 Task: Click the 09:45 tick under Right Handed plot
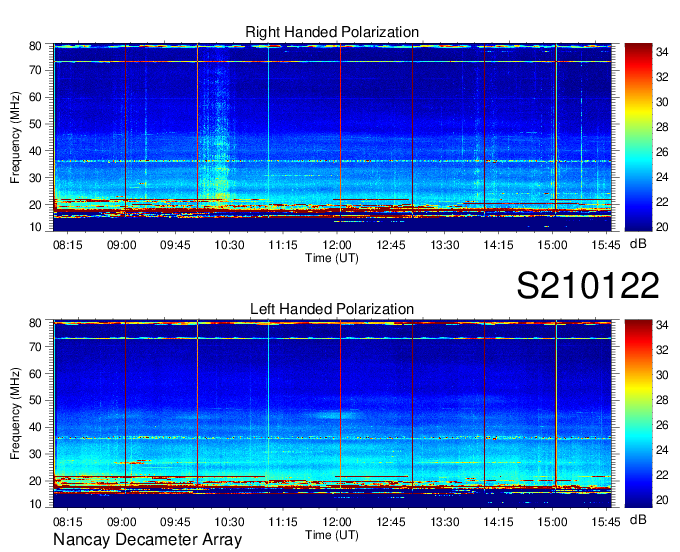[175, 245]
